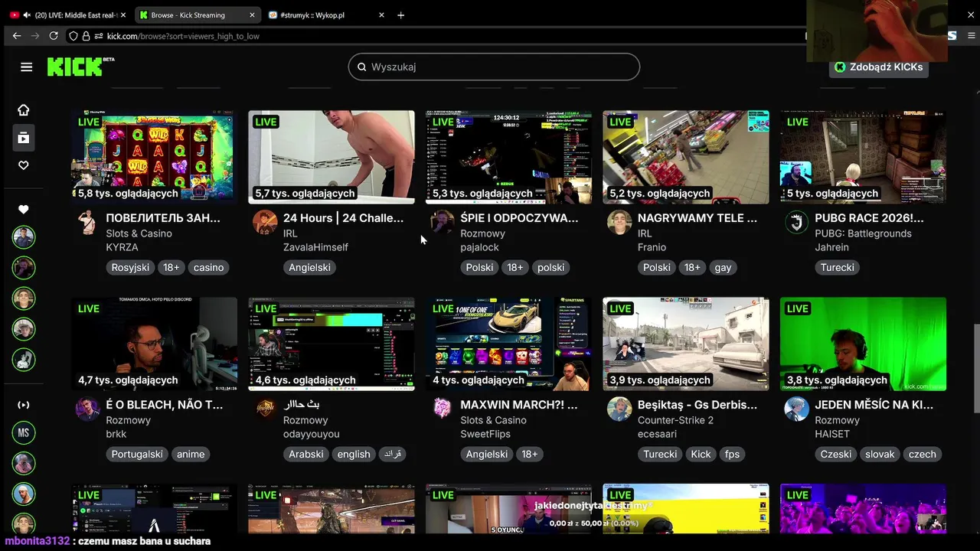Open pajalock channel avatar
The width and height of the screenshot is (980, 551).
tap(443, 222)
